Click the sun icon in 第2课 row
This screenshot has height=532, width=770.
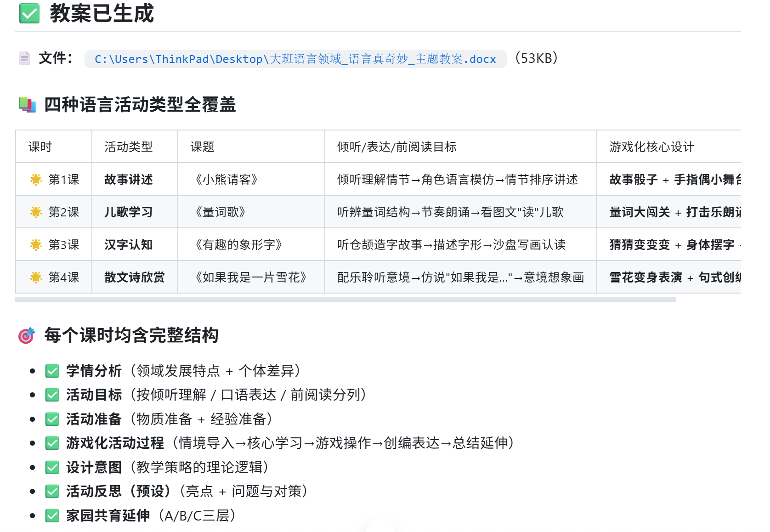tap(36, 212)
